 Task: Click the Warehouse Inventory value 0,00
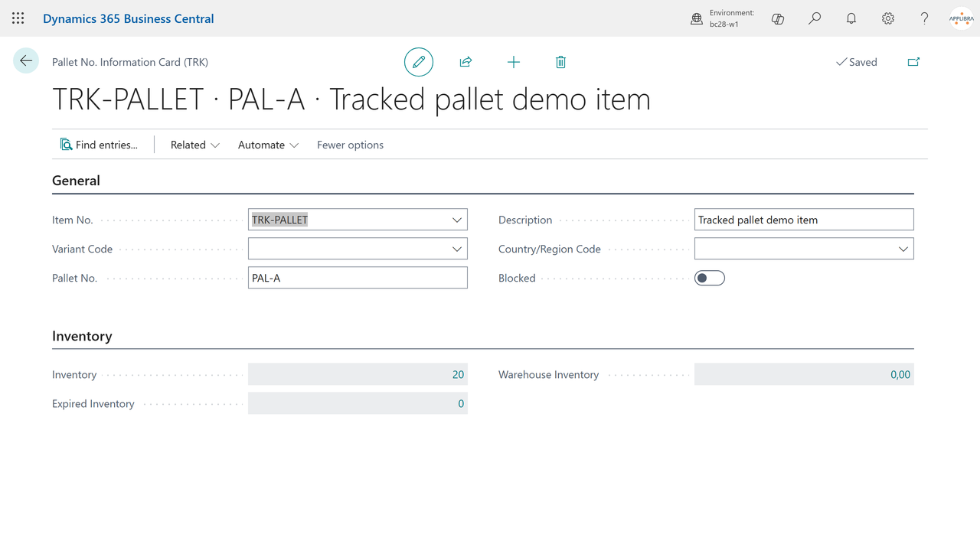[x=900, y=374]
